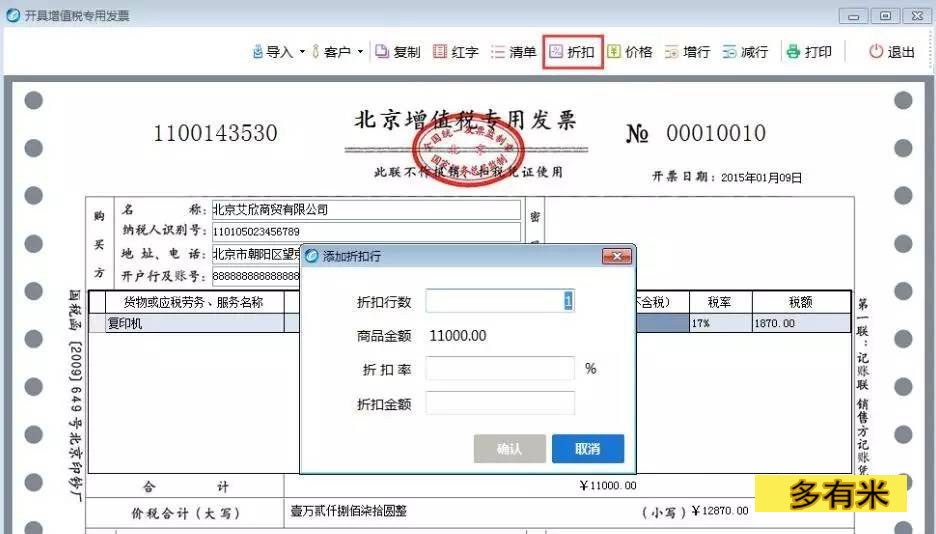The height and width of the screenshot is (534, 936).
Task: Click the 复制 (Copy) toolbar button
Action: click(397, 52)
